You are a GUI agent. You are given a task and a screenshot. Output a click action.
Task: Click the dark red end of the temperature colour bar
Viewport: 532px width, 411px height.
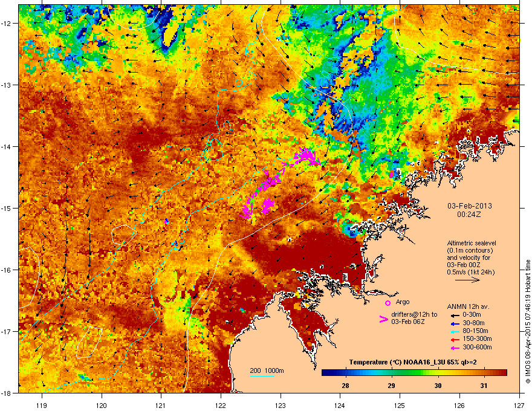coord(503,373)
